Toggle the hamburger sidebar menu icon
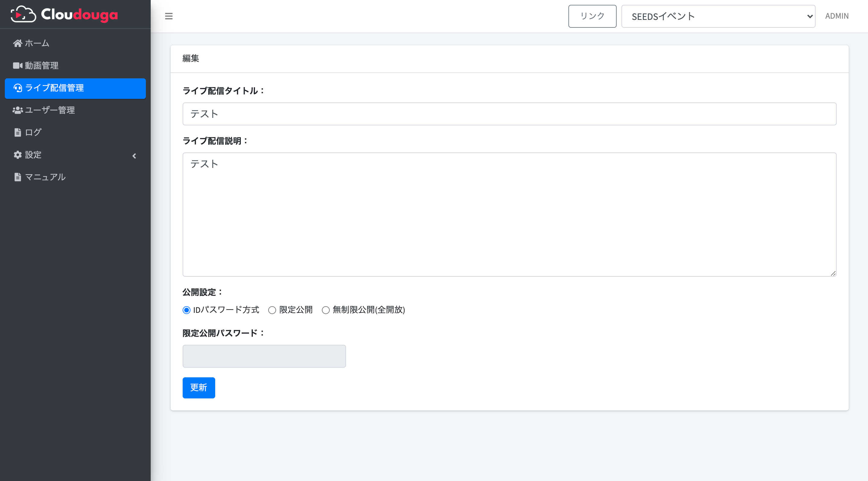The height and width of the screenshot is (481, 868). 169,16
